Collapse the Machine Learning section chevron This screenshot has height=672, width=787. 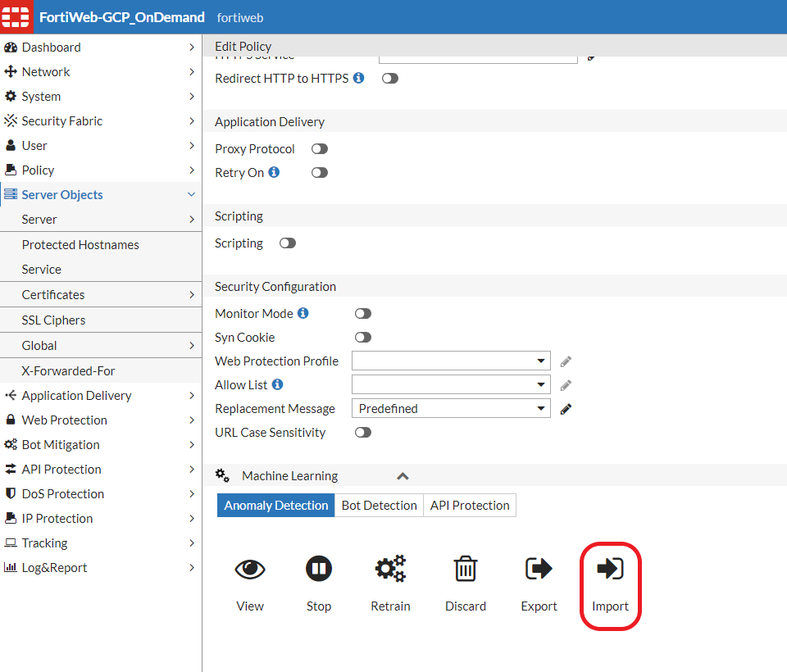tap(403, 476)
